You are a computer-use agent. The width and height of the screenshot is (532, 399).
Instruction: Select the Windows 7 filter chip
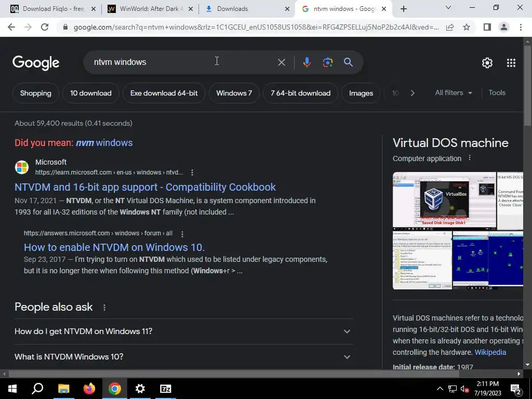234,93
